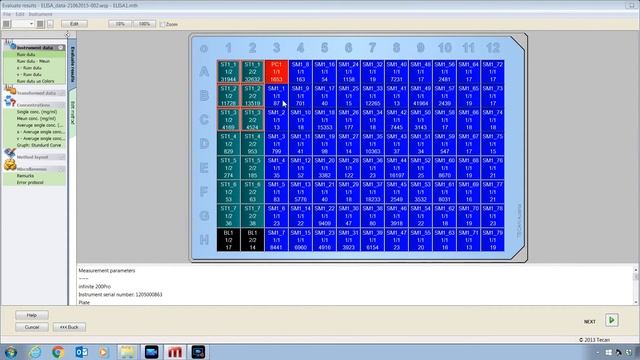Select Raw data - Mean

pos(34,61)
